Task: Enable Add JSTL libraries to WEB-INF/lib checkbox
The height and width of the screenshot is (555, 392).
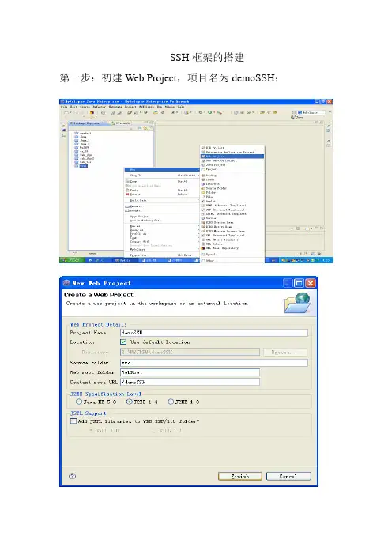Action: [x=73, y=421]
